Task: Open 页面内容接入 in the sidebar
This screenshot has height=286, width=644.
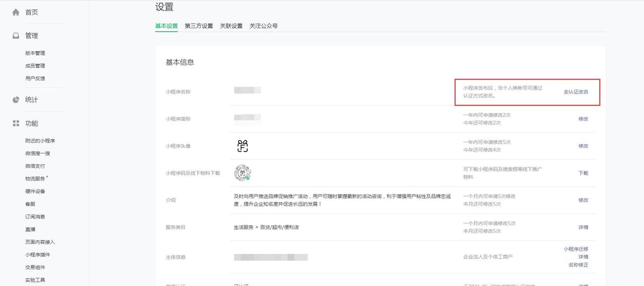Action: (40, 242)
